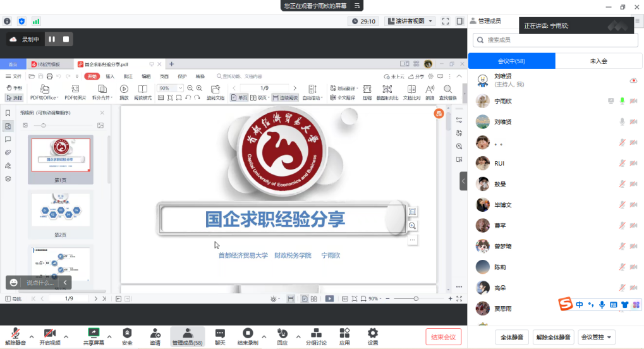The width and height of the screenshot is (644, 349).
Task: Start the 朗读 read aloud tool
Action: [430, 92]
